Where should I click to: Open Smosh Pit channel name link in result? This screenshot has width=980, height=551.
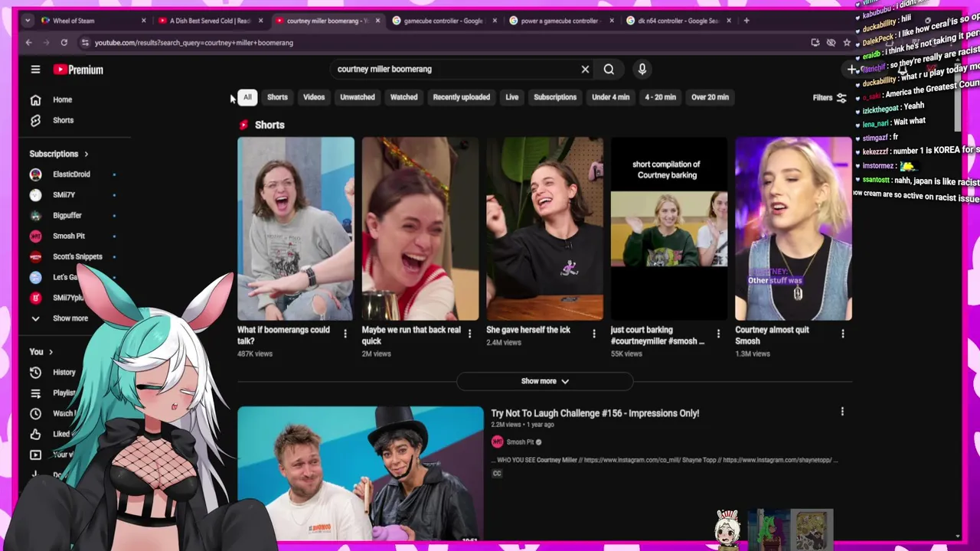[x=520, y=442]
